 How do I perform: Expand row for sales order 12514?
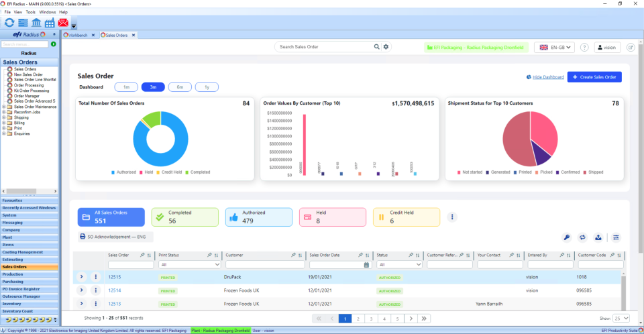coord(81,290)
